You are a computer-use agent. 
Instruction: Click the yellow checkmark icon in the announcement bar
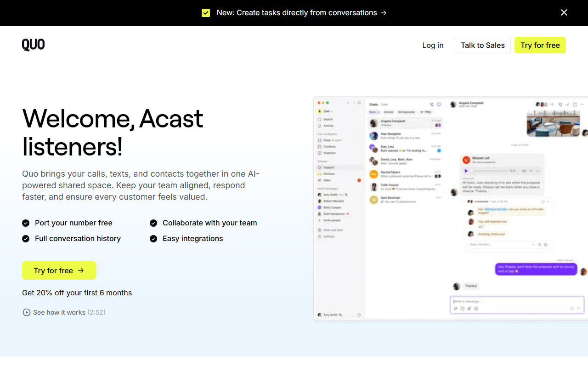pyautogui.click(x=206, y=13)
